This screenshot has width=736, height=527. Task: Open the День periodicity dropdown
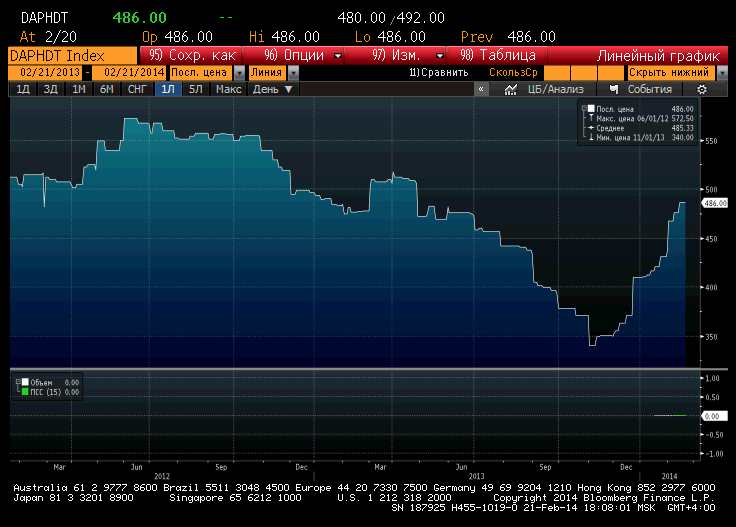[x=289, y=89]
